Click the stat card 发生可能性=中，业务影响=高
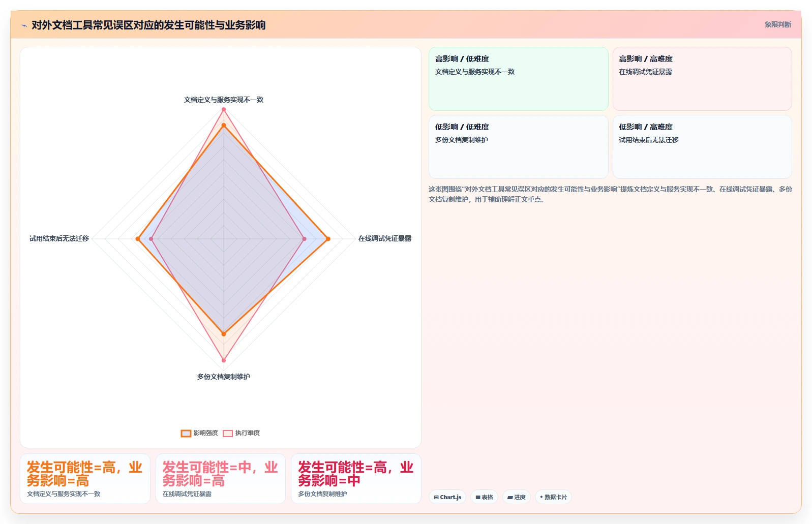 click(x=221, y=479)
